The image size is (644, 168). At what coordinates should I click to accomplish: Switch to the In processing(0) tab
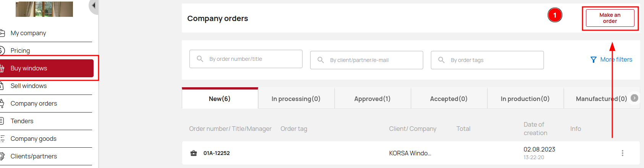pyautogui.click(x=296, y=99)
